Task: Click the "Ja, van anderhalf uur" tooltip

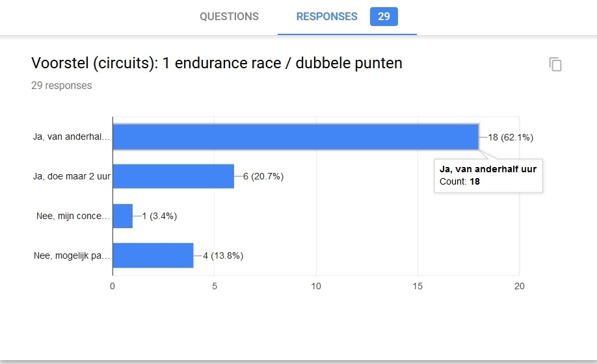Action: click(488, 175)
